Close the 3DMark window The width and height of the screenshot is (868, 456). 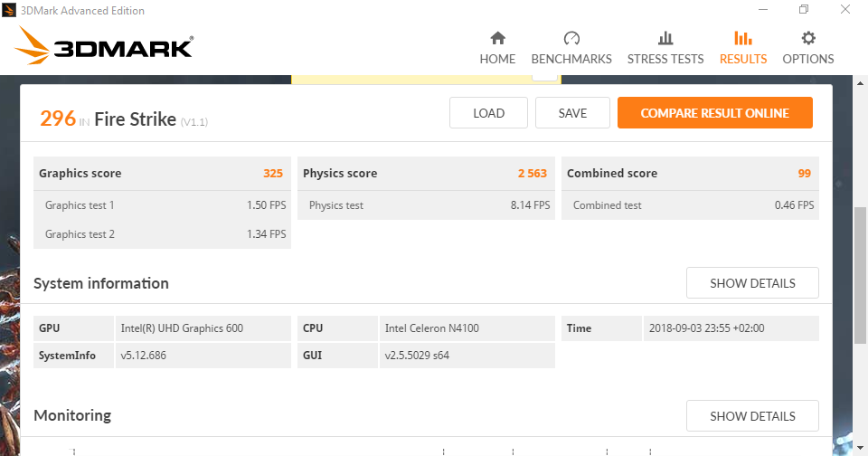click(x=845, y=9)
